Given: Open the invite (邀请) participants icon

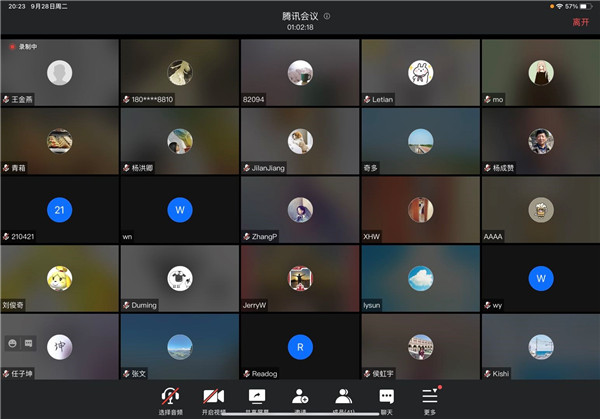Looking at the screenshot, I should coord(300,399).
